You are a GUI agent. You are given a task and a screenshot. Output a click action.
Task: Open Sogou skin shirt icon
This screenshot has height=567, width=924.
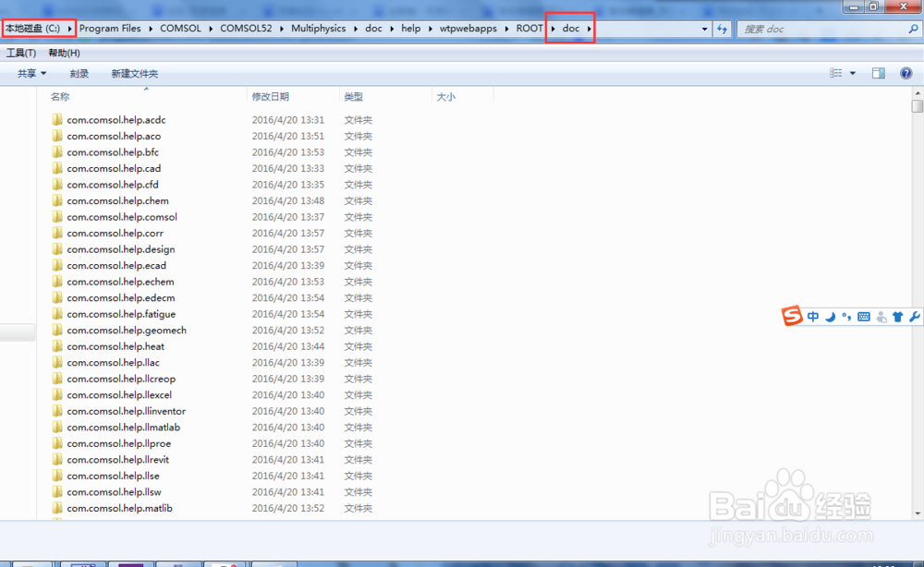click(x=897, y=317)
